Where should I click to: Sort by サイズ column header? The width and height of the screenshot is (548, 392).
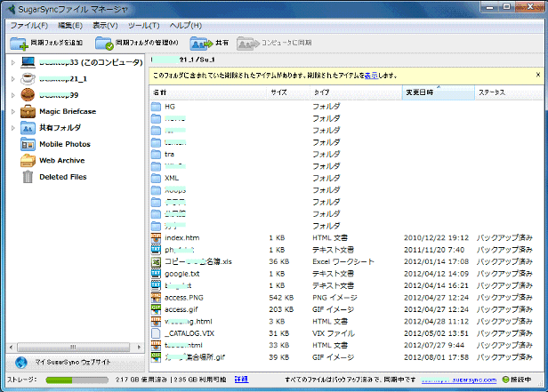click(288, 92)
